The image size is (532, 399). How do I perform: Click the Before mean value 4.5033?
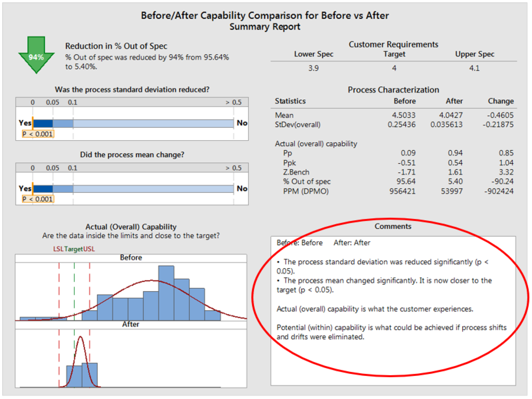click(x=403, y=115)
